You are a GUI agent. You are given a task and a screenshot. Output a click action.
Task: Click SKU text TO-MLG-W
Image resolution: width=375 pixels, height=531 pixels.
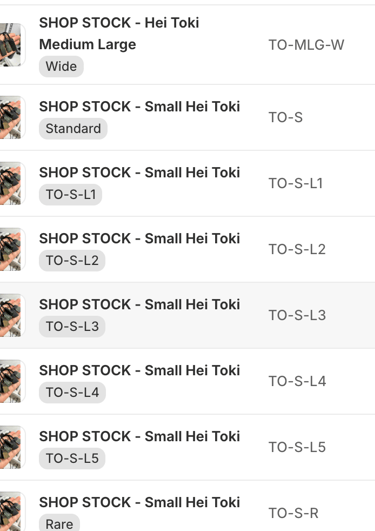pos(306,45)
